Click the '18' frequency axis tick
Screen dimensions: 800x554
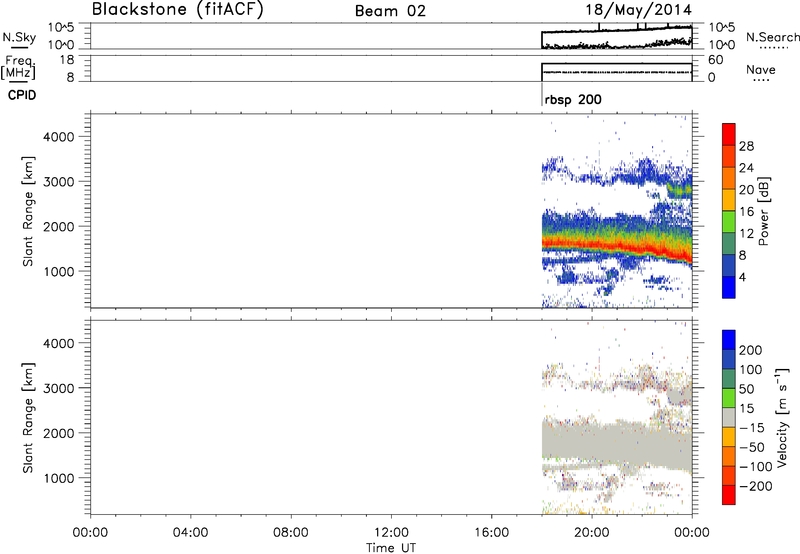click(x=67, y=60)
